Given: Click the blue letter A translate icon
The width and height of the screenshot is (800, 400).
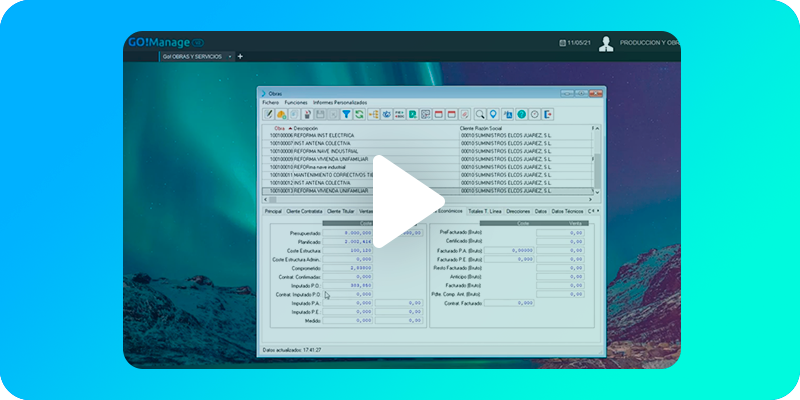Looking at the screenshot, I should [508, 114].
